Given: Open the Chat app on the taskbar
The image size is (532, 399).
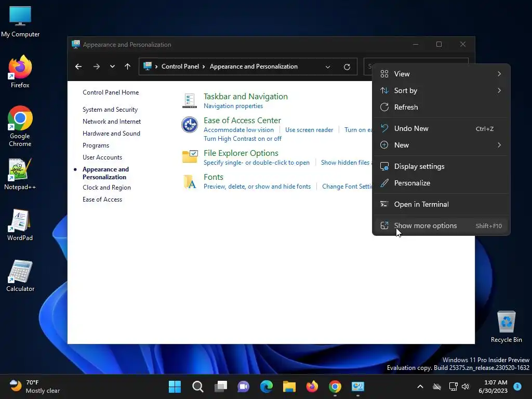Looking at the screenshot, I should click(x=243, y=387).
